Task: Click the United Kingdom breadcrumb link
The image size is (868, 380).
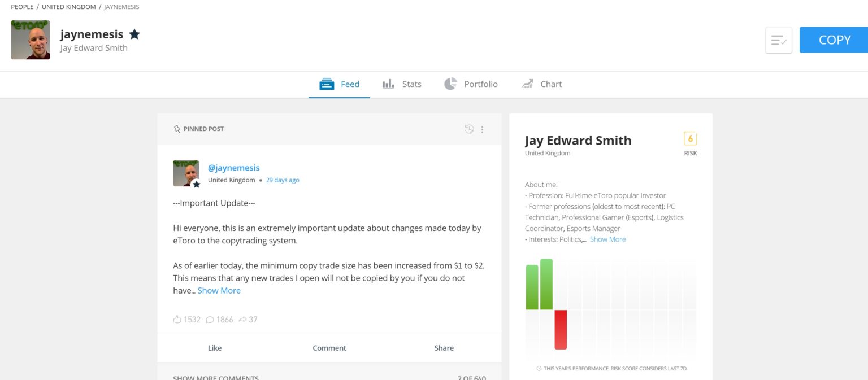Action: tap(68, 7)
